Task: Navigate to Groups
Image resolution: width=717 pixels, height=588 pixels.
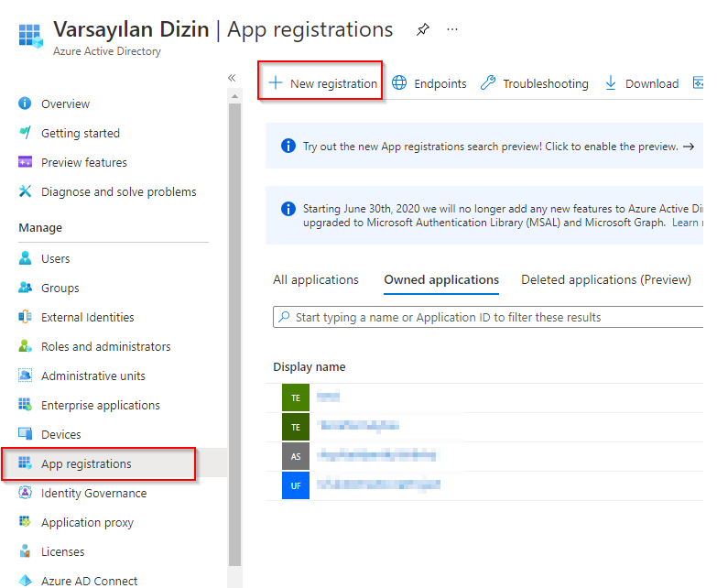Action: 60,289
